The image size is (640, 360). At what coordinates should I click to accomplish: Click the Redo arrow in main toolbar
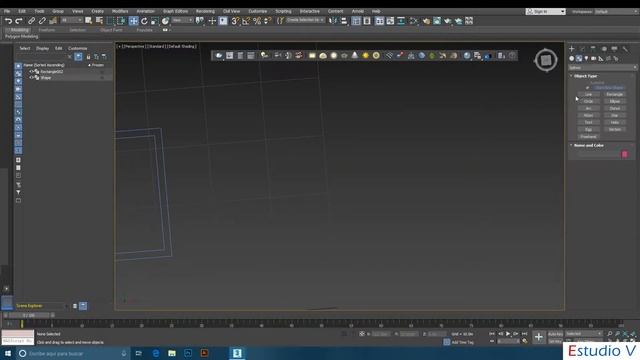(19, 21)
